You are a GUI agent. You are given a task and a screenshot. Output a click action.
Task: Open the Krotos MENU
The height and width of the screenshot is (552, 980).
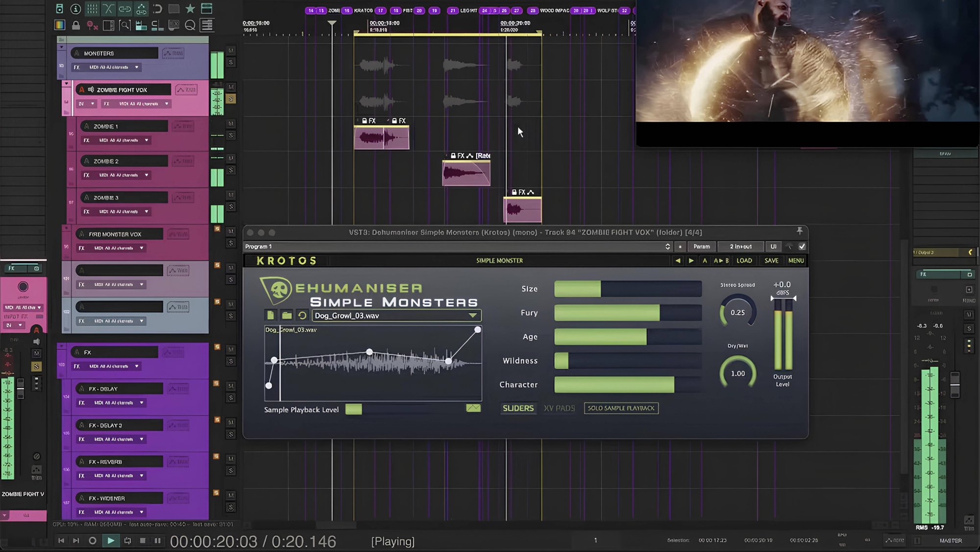(x=796, y=261)
